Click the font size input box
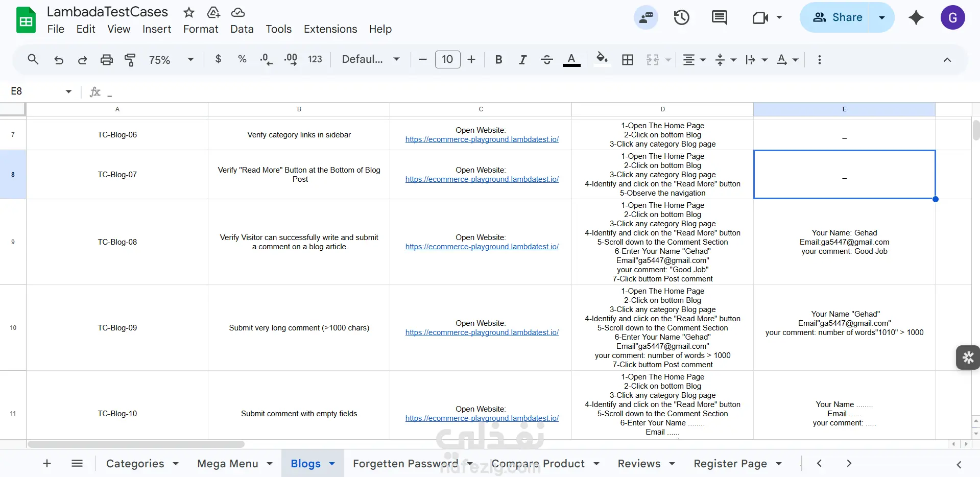The width and height of the screenshot is (980, 477). [x=448, y=59]
